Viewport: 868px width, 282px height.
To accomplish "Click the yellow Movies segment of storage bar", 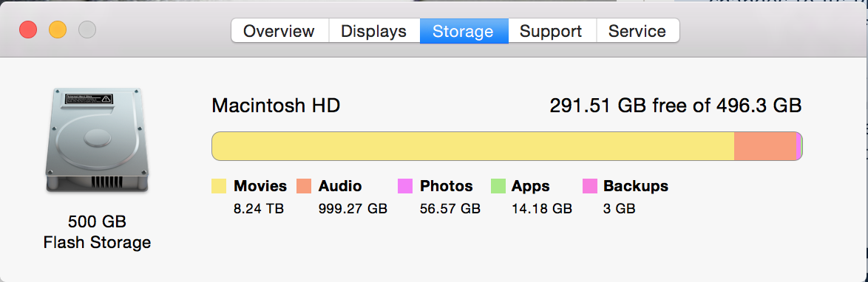I will tap(472, 146).
